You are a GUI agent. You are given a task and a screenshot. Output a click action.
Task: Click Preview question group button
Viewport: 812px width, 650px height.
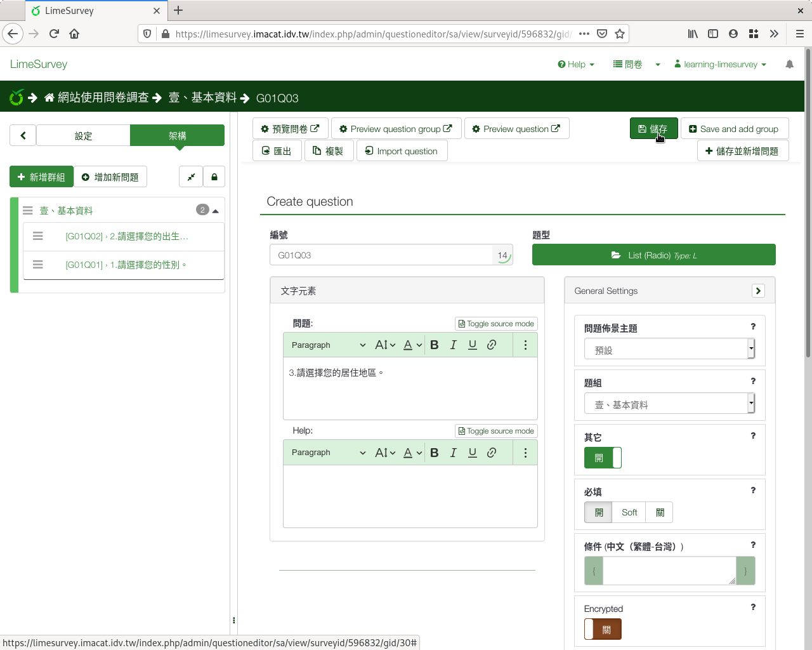(396, 129)
